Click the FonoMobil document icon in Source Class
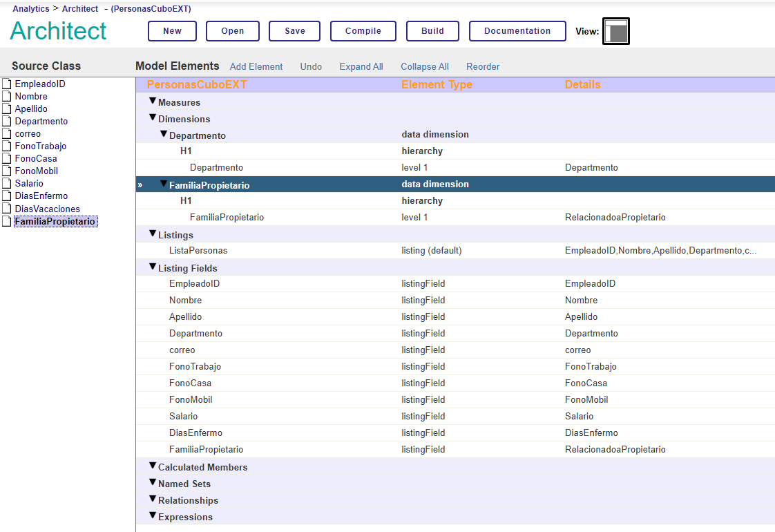The image size is (775, 532). (7, 171)
